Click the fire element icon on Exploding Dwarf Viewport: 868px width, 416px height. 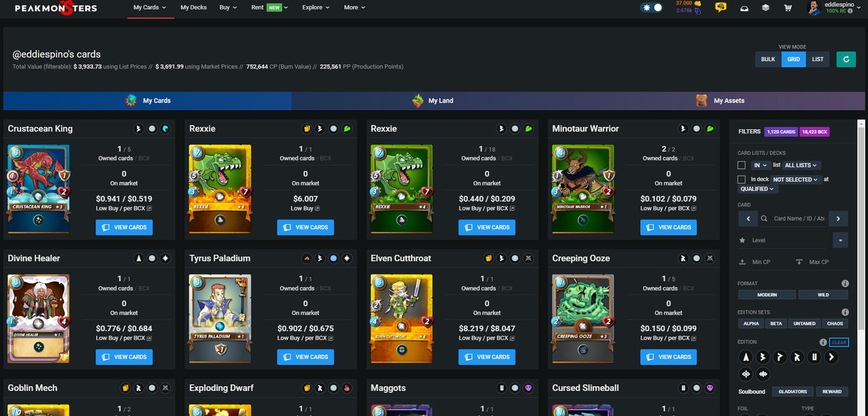pyautogui.click(x=347, y=388)
